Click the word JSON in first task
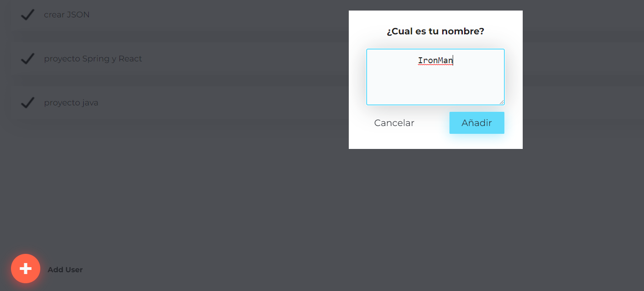The height and width of the screenshot is (291, 644). point(78,15)
